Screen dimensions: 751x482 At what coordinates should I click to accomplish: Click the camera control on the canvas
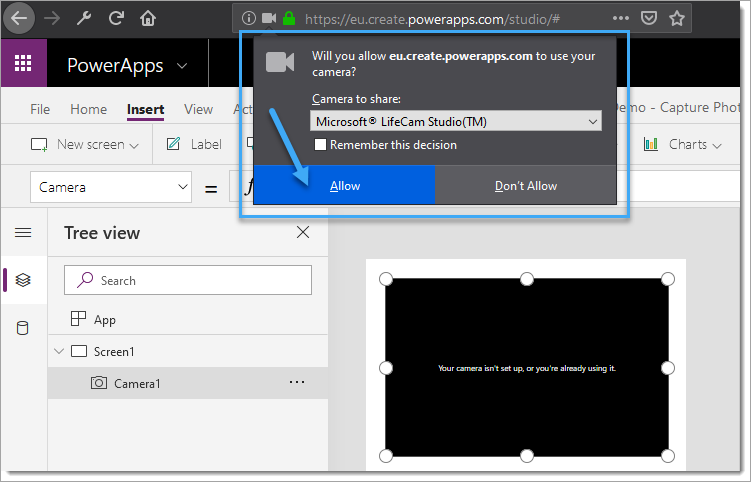527,367
